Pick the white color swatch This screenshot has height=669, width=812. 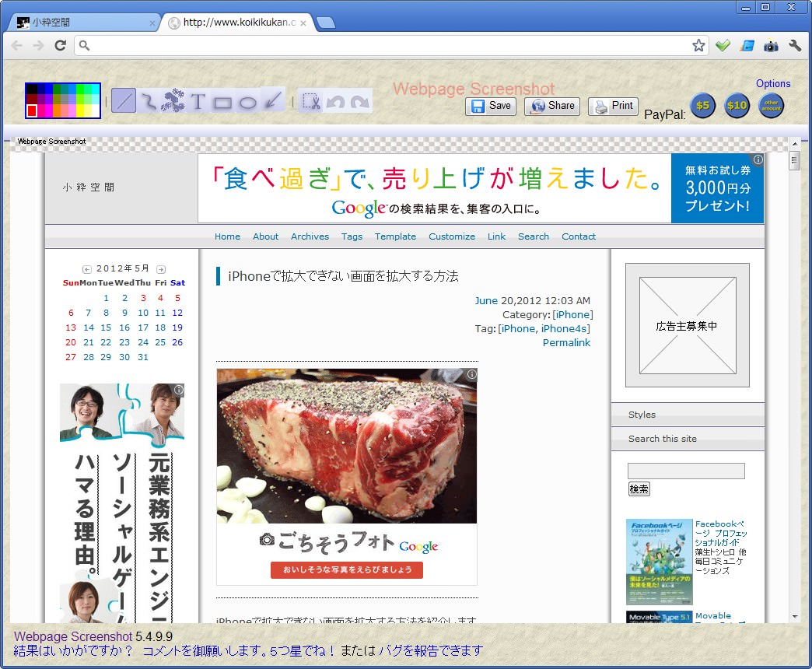tap(95, 110)
